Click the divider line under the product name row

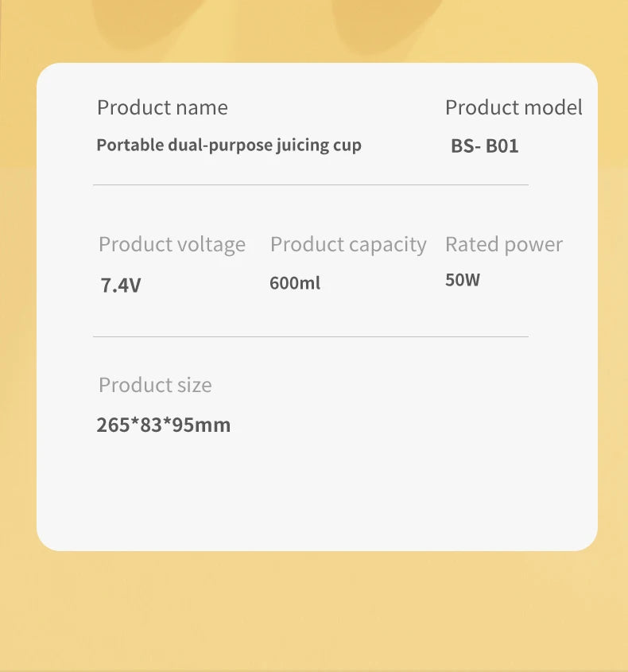(310, 185)
